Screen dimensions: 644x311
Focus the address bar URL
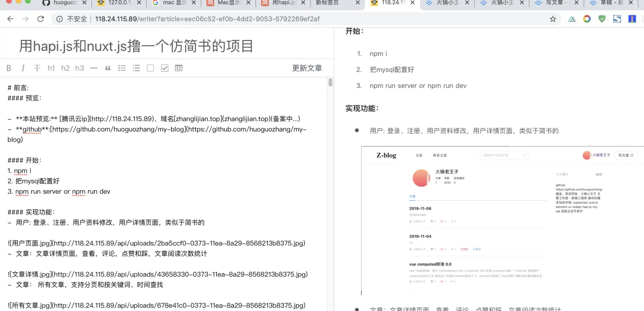coord(207,19)
